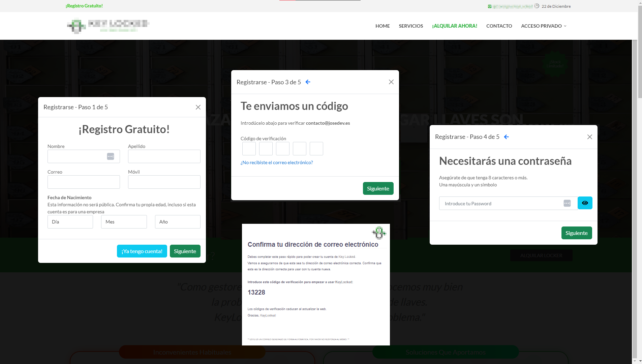The width and height of the screenshot is (642, 364).
Task: Open the Mes date field
Action: (x=124, y=222)
